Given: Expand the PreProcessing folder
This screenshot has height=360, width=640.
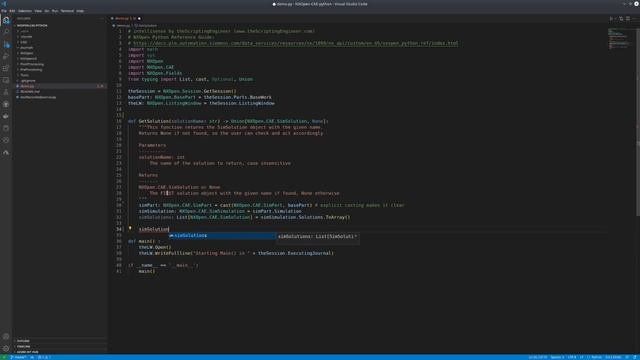Looking at the screenshot, I should click(x=31, y=69).
